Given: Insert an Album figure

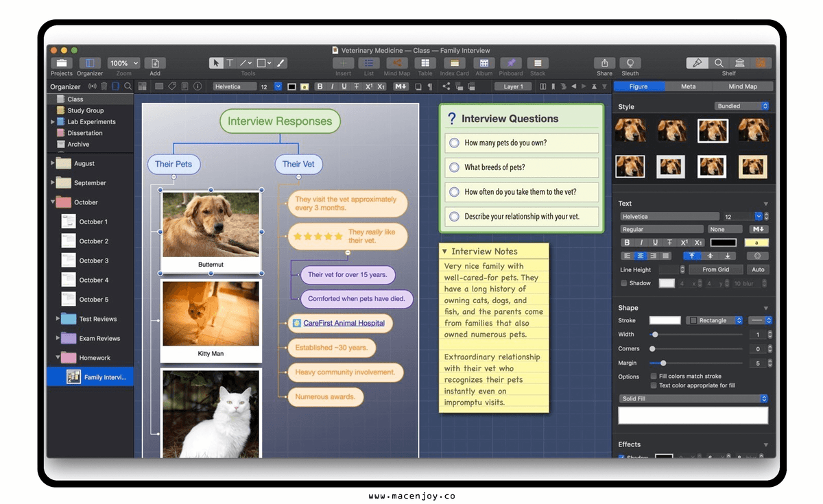Looking at the screenshot, I should point(484,63).
